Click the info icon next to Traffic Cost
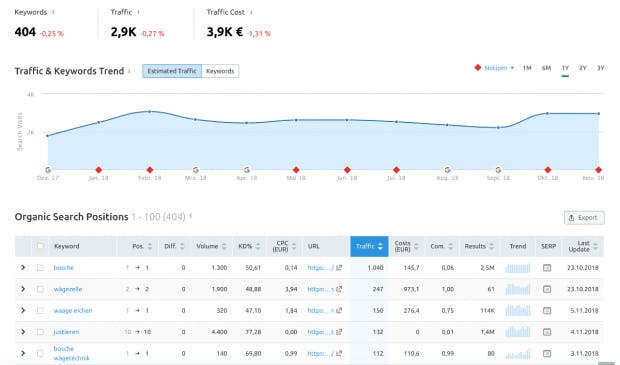The width and height of the screenshot is (620, 365). 251,12
